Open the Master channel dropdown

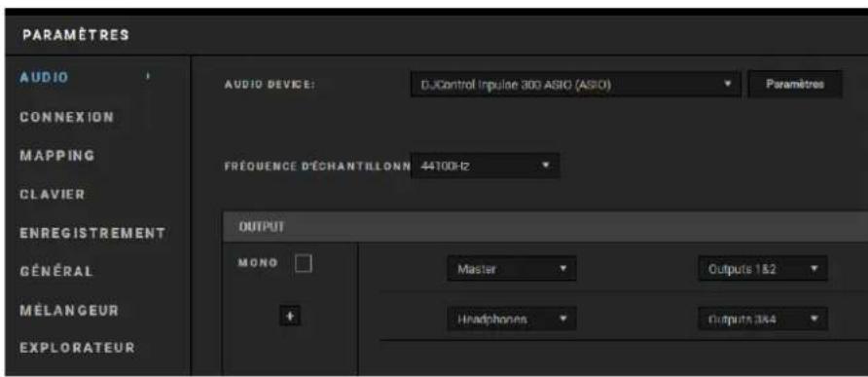[x=512, y=269]
